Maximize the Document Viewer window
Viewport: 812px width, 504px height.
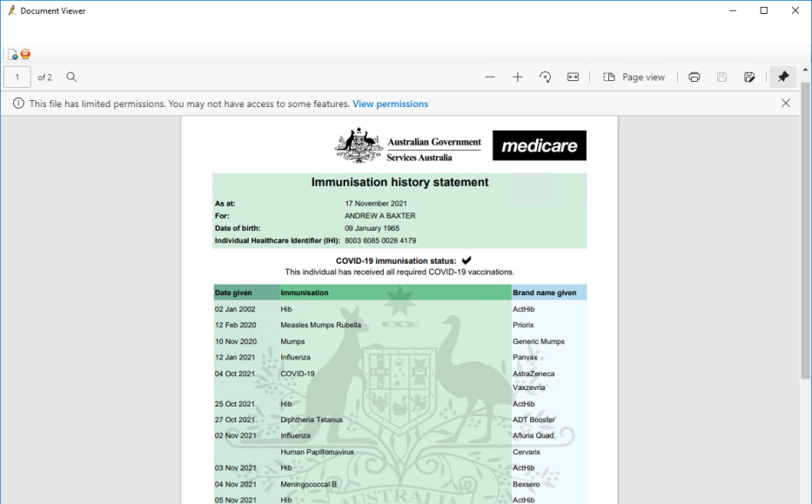[x=764, y=10]
